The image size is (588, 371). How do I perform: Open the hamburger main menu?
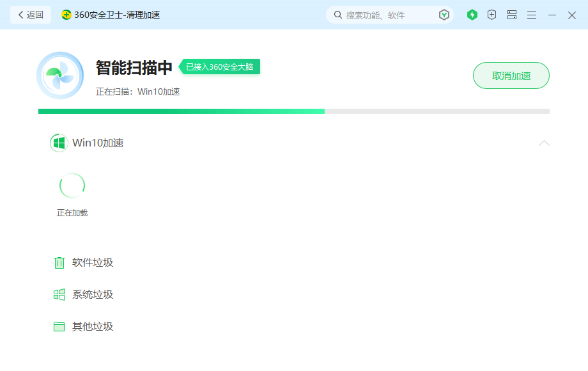pyautogui.click(x=532, y=15)
